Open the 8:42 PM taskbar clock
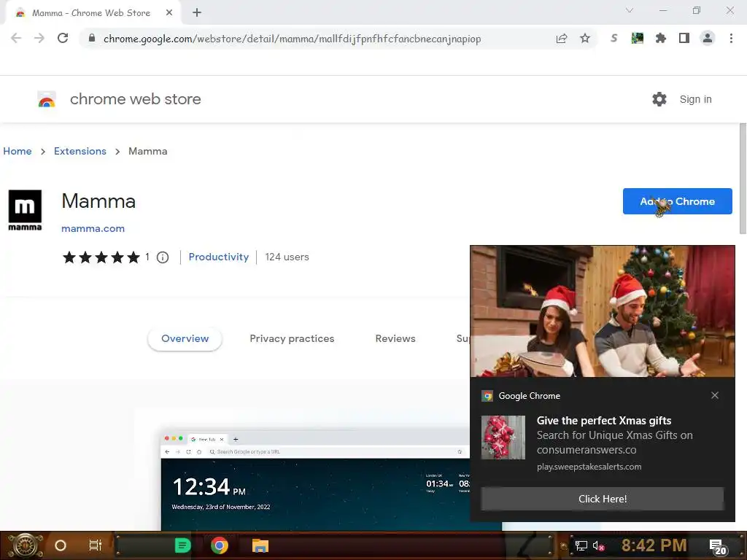This screenshot has height=560, width=747. tap(654, 545)
